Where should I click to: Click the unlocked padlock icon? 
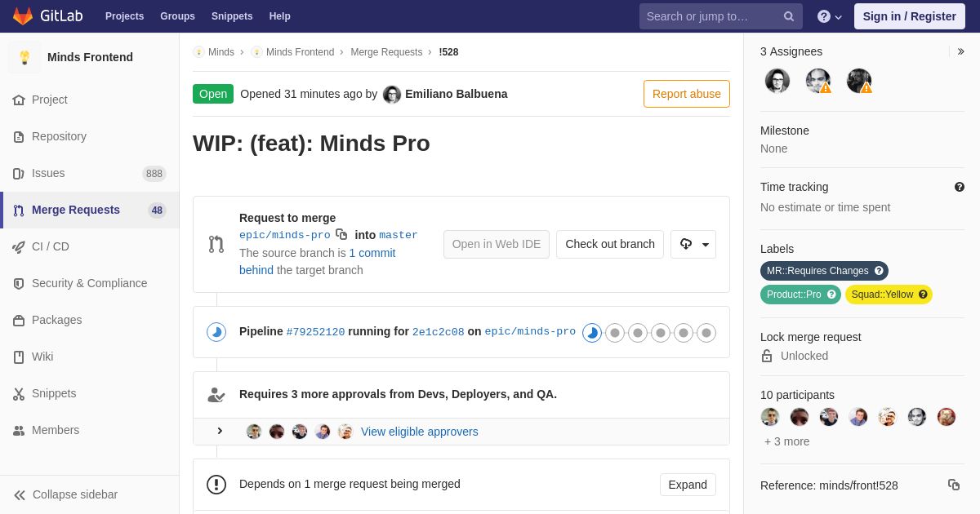coord(767,356)
